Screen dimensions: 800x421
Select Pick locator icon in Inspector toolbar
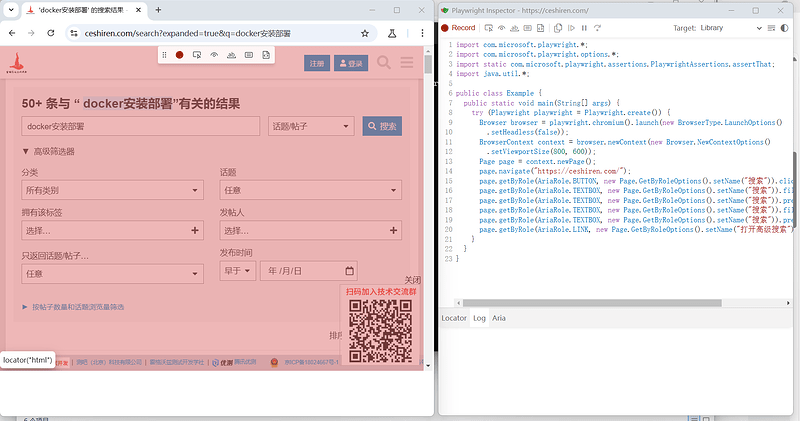[x=489, y=28]
